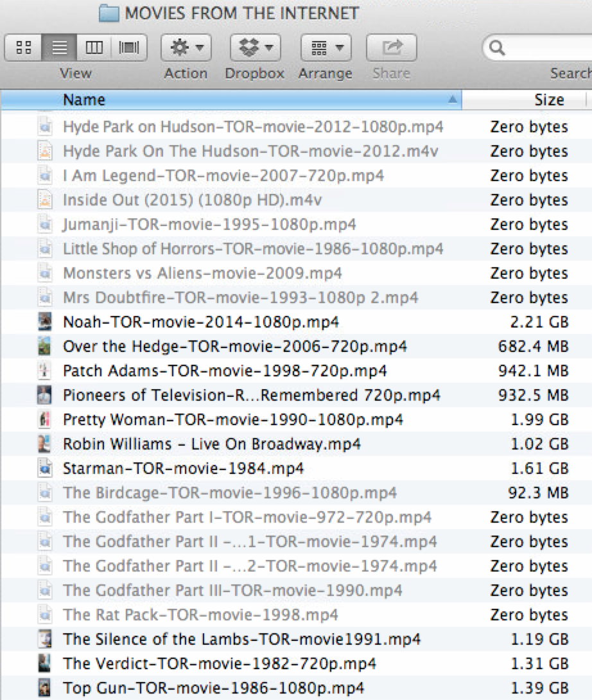
Task: Select Pretty Woman-TOR-movie-1990-1080p.mp4
Action: 233,419
